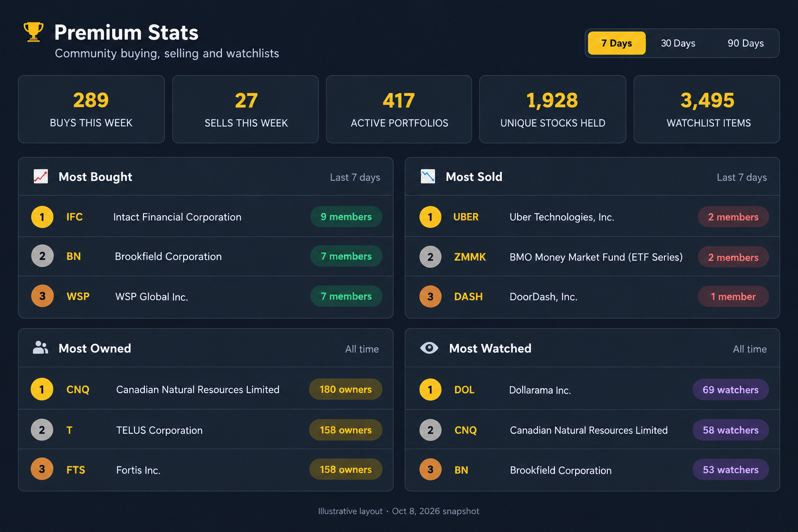Screen dimensions: 798x532
Task: Click the DOL ticker symbol
Action: 464,390
